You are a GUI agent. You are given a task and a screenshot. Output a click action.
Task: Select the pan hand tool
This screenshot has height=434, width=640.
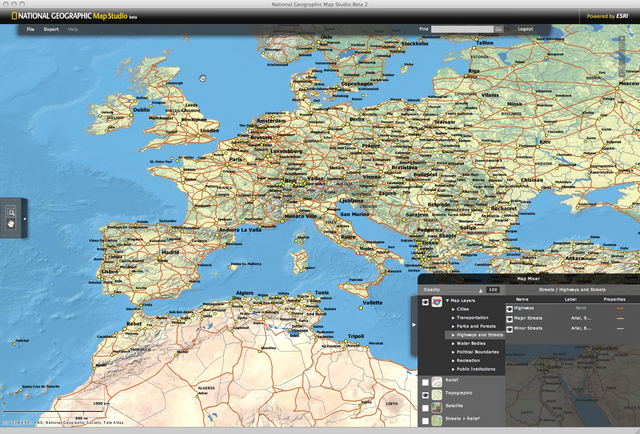pyautogui.click(x=11, y=224)
